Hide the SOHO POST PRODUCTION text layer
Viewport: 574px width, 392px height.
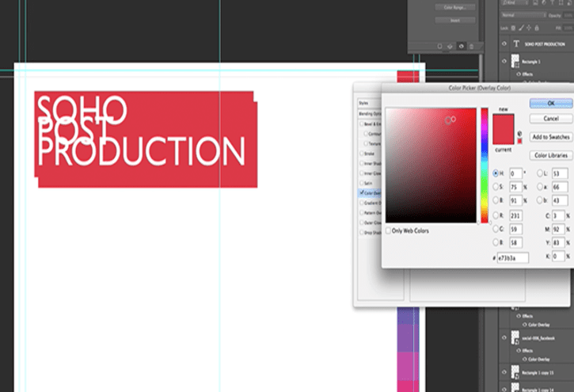click(x=504, y=45)
